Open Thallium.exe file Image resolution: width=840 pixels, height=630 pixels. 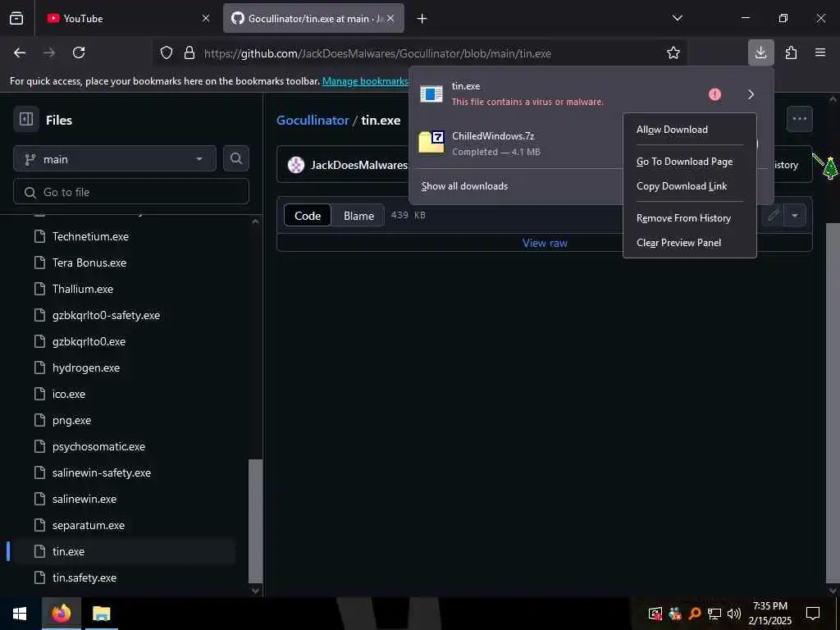(x=83, y=289)
